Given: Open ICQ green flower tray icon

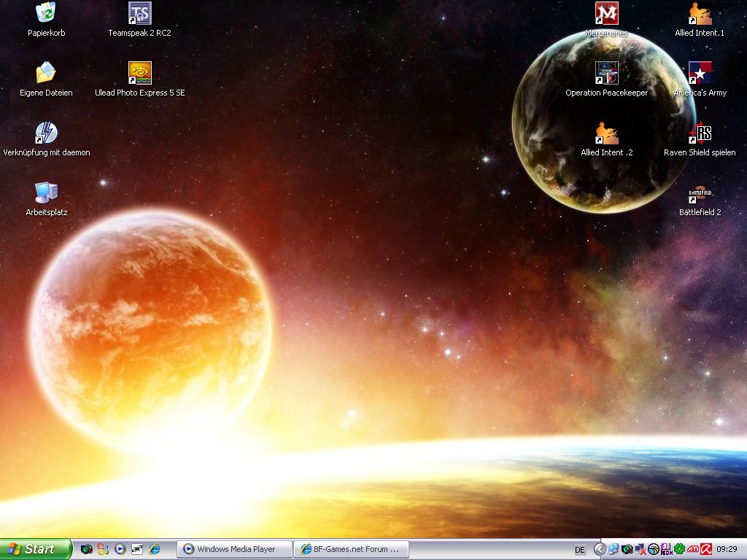Looking at the screenshot, I should (x=680, y=550).
